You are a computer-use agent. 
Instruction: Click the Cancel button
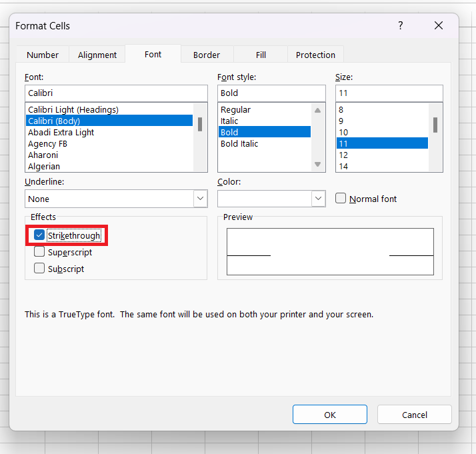(415, 414)
